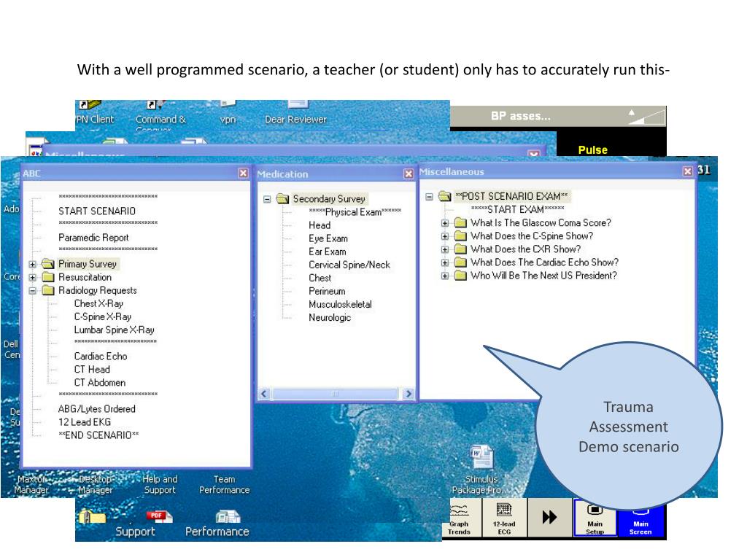Select Perineum item
This screenshot has height=560, width=747.
point(327,291)
